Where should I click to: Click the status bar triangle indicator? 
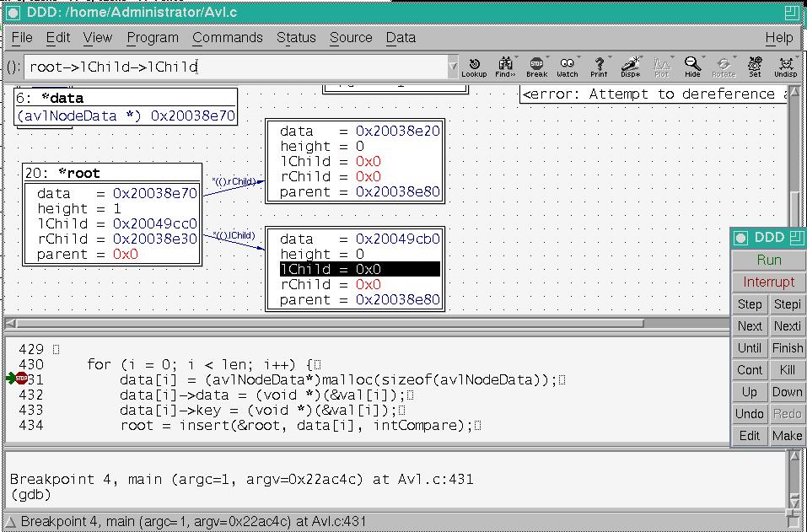(10, 522)
